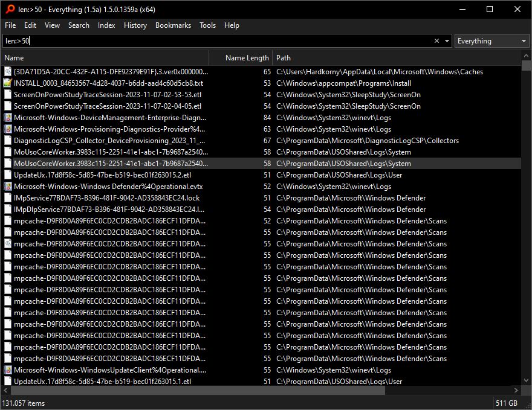Click Windows Defender%4Operational.evtx icon

click(8, 187)
